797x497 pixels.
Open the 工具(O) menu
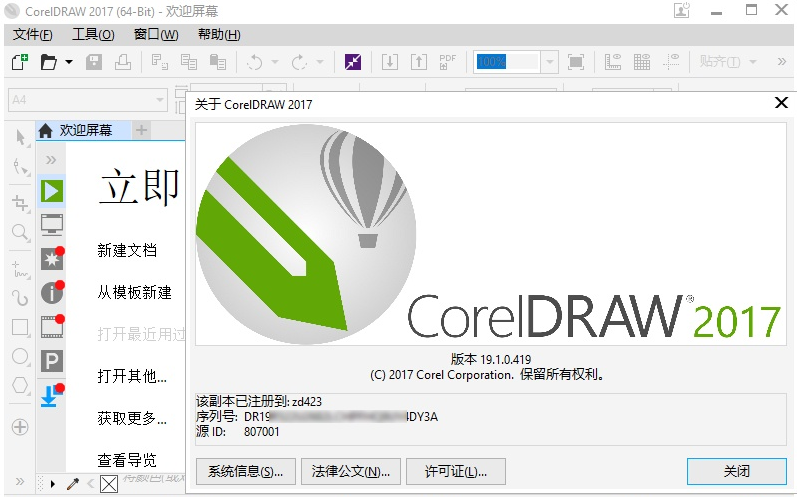pyautogui.click(x=93, y=34)
